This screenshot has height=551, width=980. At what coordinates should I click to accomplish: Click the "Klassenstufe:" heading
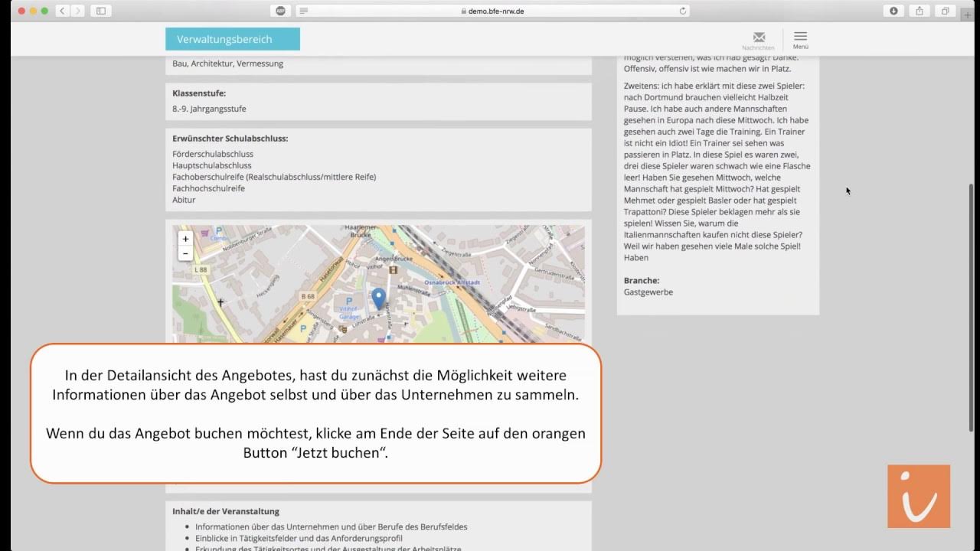[199, 93]
